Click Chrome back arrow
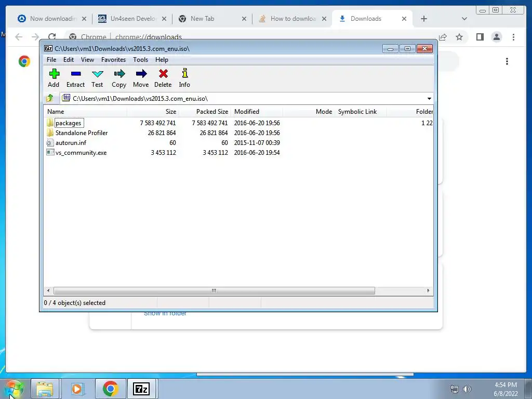The width and height of the screenshot is (532, 399). coord(19,37)
